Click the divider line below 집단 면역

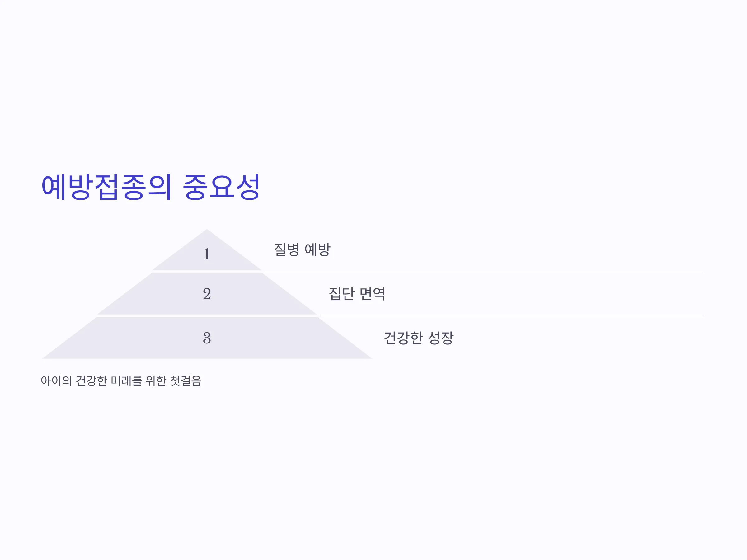coord(512,316)
